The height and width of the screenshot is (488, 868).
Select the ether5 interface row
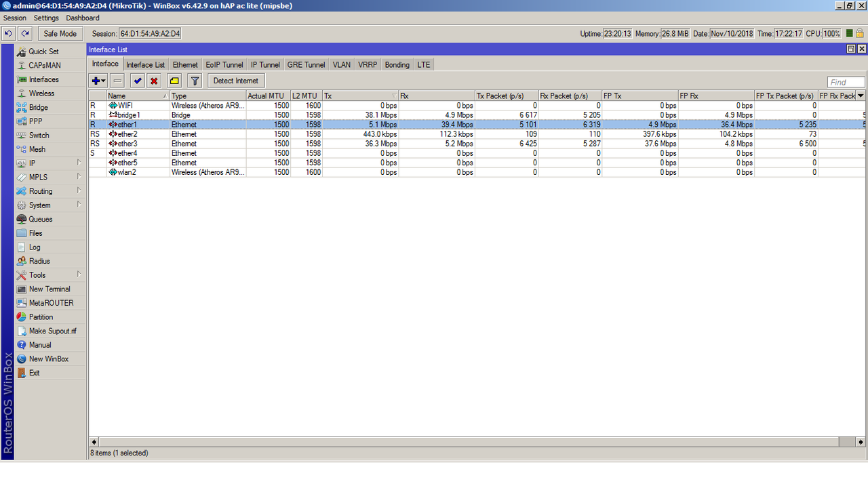tap(477, 163)
